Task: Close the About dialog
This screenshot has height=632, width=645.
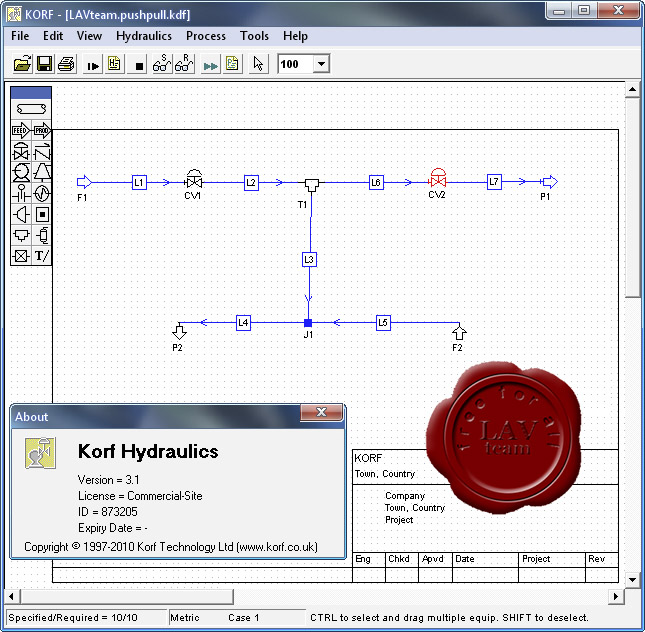Action: tap(321, 412)
